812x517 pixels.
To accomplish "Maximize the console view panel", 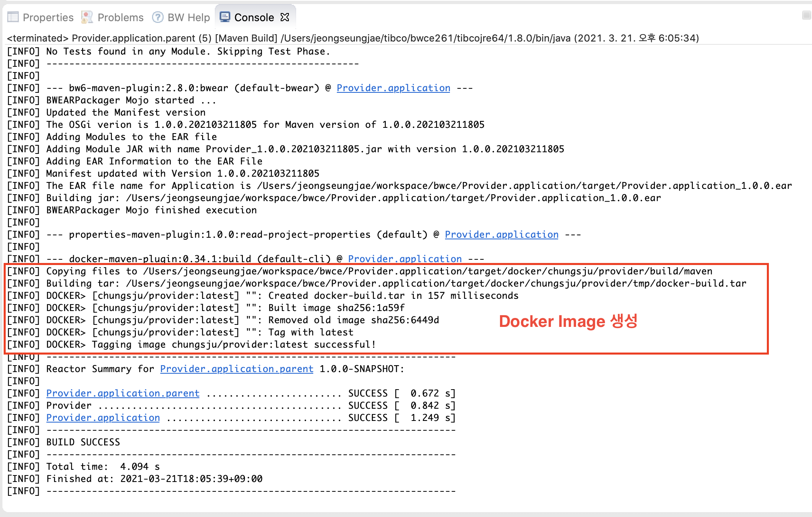I will point(806,15).
